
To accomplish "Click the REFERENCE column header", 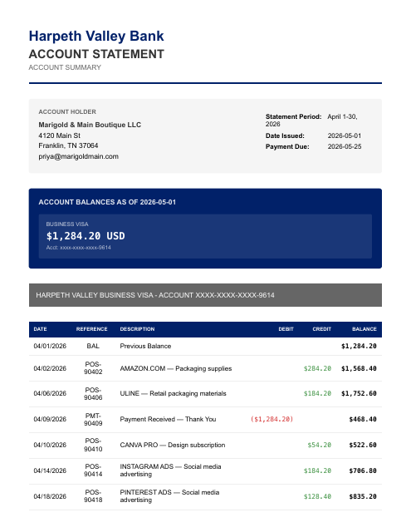I will click(x=91, y=329).
